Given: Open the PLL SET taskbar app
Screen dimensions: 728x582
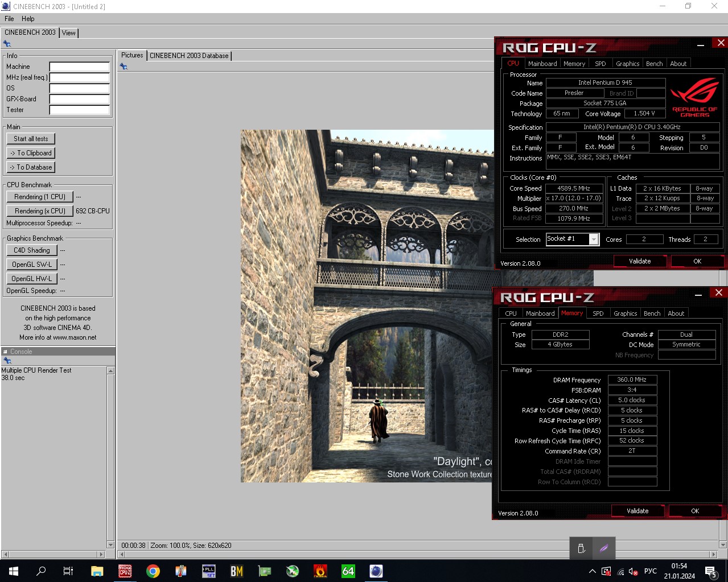Looking at the screenshot, I should [x=209, y=571].
